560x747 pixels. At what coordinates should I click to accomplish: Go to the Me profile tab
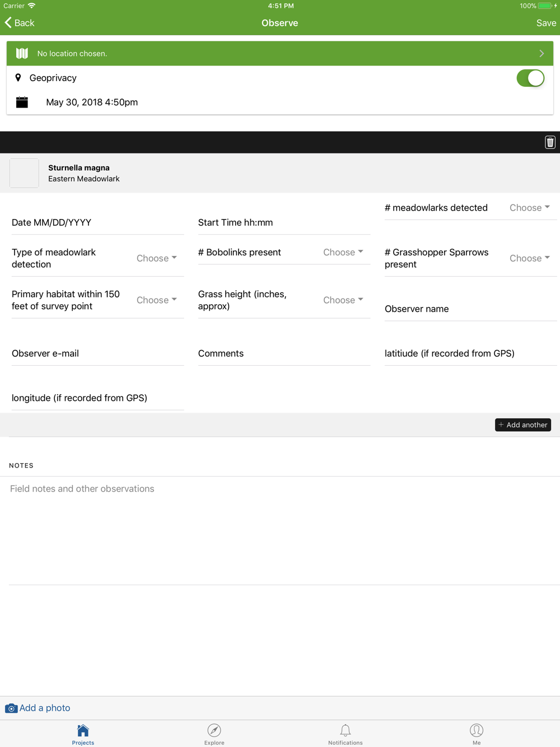(x=476, y=734)
